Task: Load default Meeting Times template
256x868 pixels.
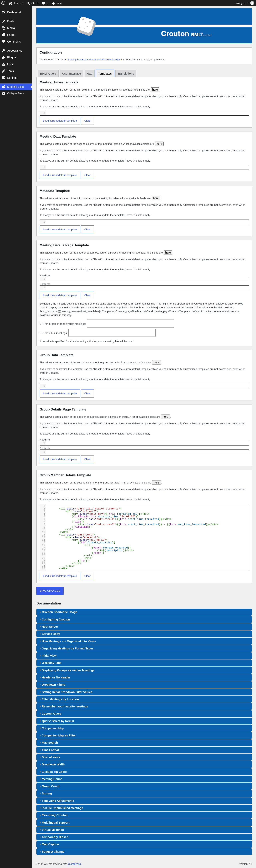Action: point(60,121)
